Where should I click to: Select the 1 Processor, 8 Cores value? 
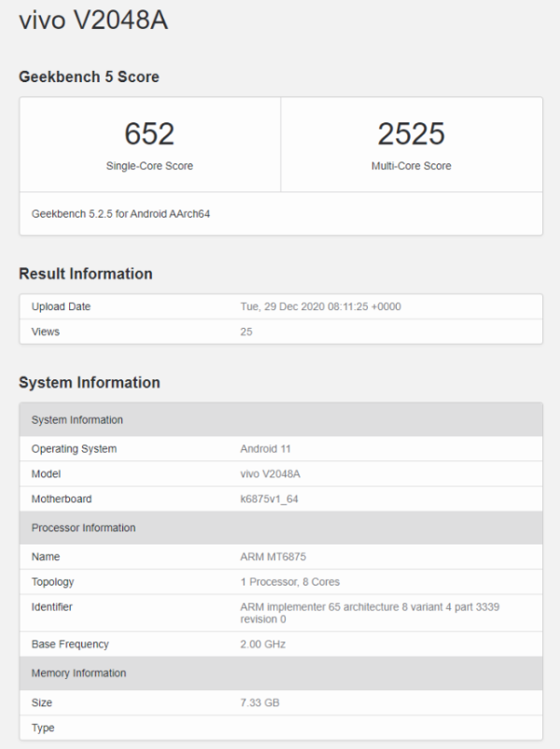point(289,582)
